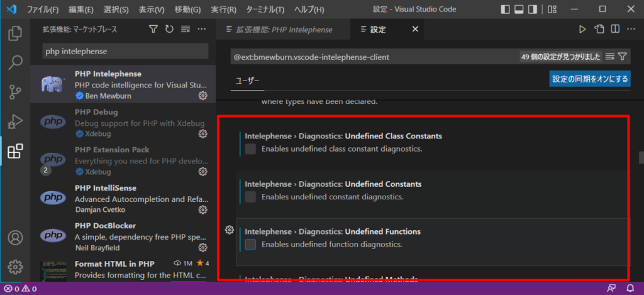Open the Accounts icon in activity bar
The width and height of the screenshot is (644, 295).
pos(15,238)
